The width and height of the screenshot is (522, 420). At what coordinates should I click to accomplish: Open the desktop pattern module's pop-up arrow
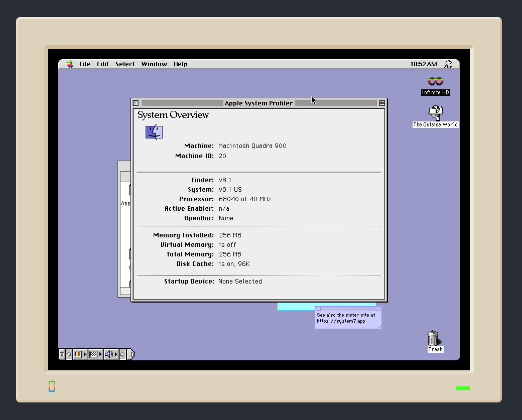pyautogui.click(x=100, y=354)
